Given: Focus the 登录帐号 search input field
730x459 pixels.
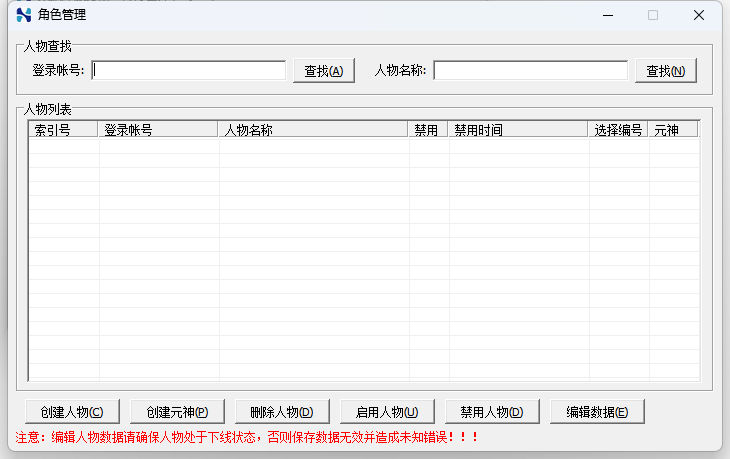Looking at the screenshot, I should (189, 70).
